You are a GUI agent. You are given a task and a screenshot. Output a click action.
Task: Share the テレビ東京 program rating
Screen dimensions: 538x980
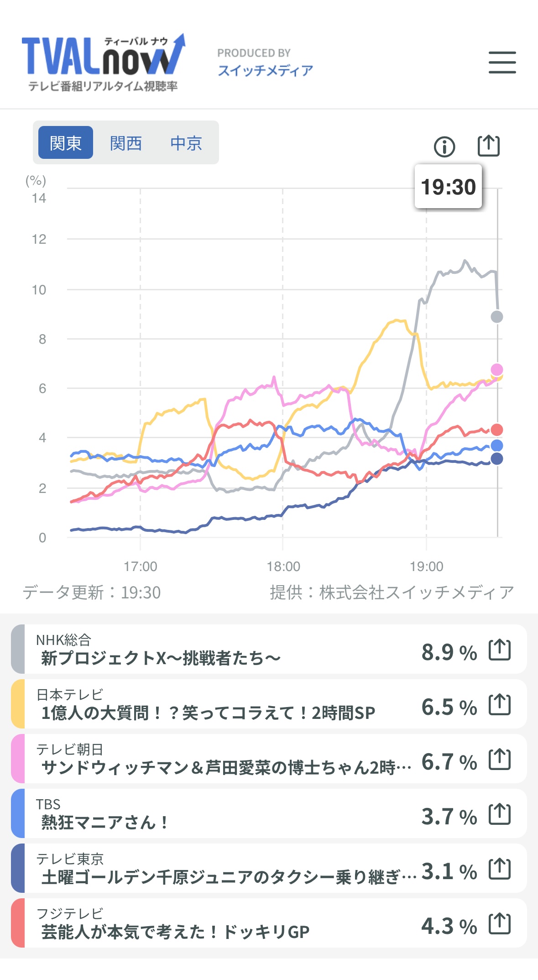click(x=500, y=869)
